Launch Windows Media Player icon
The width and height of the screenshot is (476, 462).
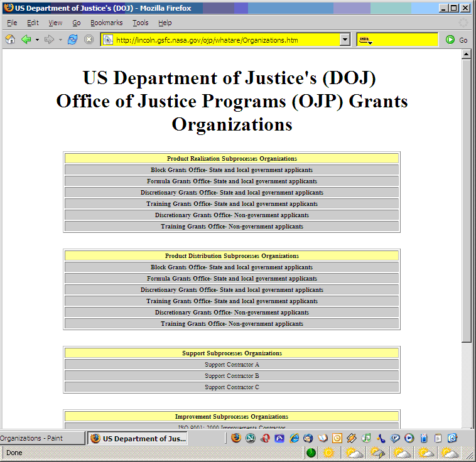409,438
